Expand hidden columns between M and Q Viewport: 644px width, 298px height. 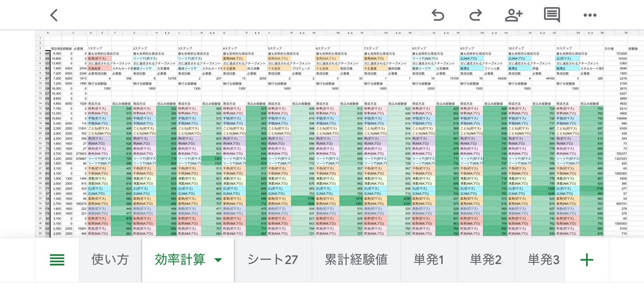point(213,32)
